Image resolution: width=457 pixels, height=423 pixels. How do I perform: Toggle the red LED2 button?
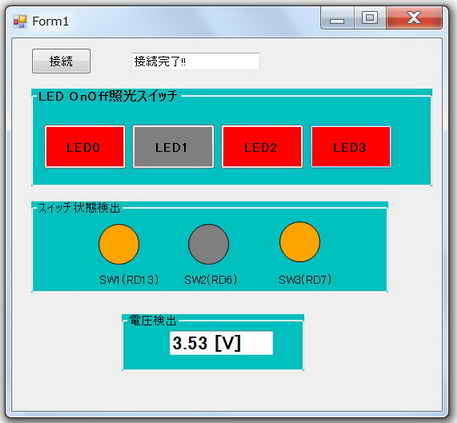pos(262,147)
